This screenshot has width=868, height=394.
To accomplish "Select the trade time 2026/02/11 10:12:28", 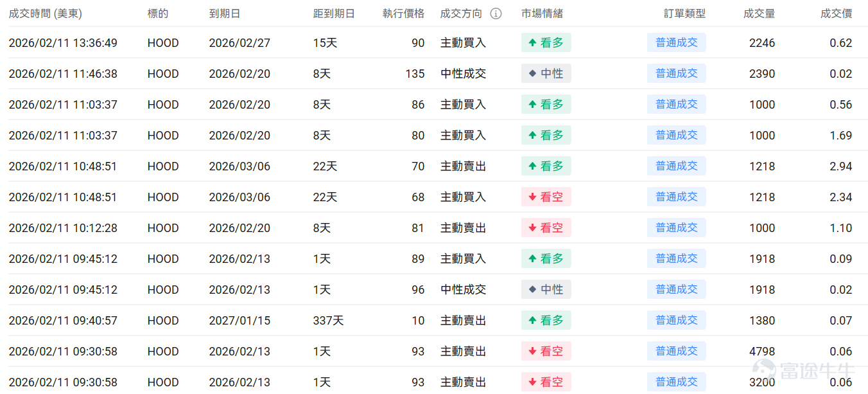I will [x=63, y=228].
